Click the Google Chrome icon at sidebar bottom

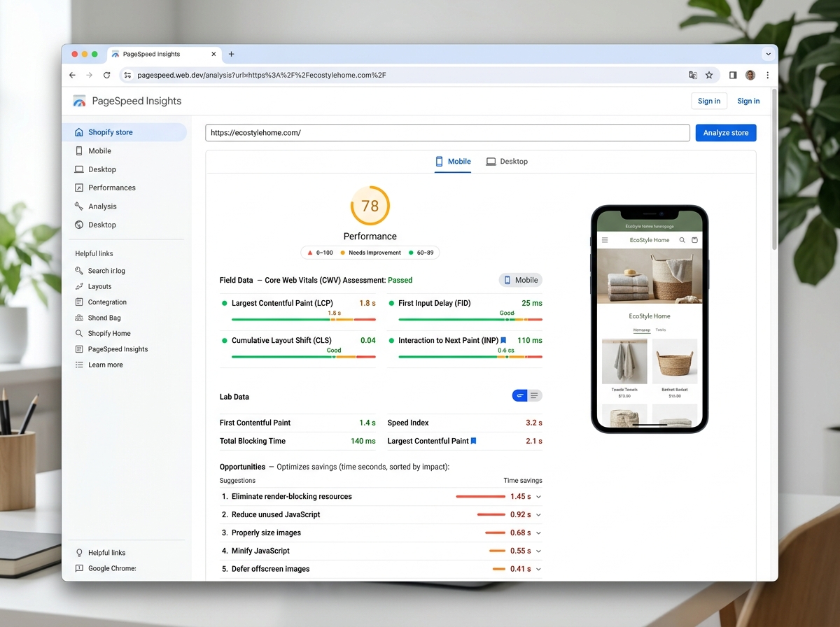tap(79, 568)
